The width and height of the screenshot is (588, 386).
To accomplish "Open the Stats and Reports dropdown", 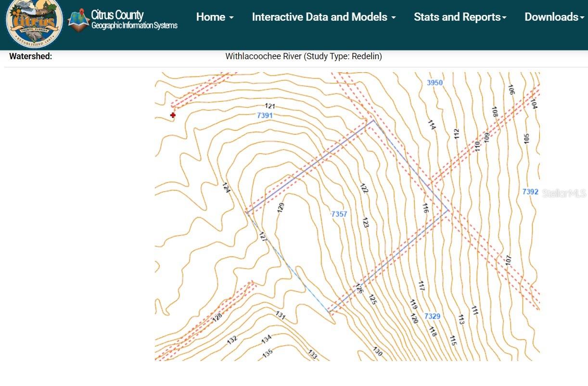I will pos(460,17).
